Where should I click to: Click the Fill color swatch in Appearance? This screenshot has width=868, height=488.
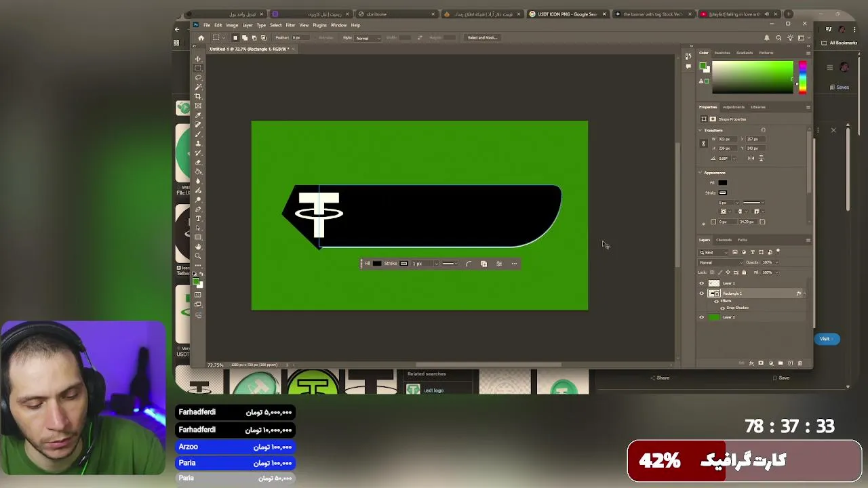[722, 182]
